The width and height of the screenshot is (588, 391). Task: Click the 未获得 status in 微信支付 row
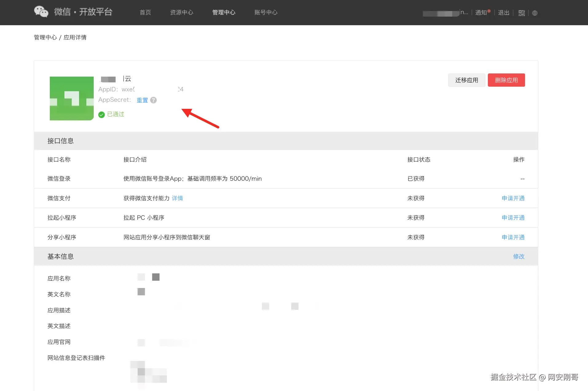pyautogui.click(x=416, y=198)
